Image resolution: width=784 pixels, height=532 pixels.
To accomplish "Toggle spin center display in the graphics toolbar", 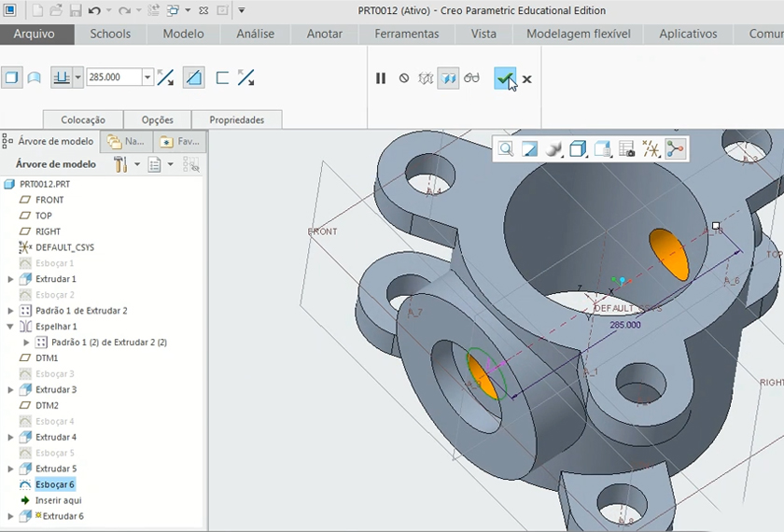I will click(x=675, y=148).
